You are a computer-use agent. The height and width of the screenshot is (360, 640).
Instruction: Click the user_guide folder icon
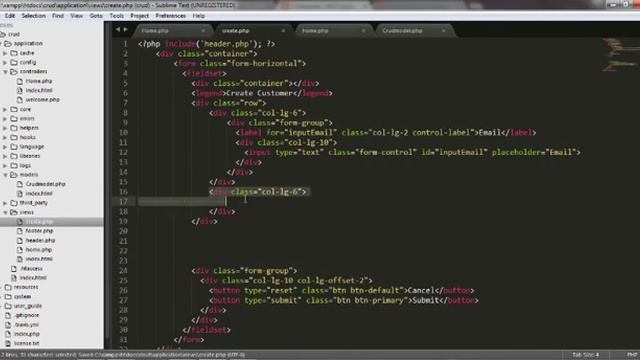[8, 306]
